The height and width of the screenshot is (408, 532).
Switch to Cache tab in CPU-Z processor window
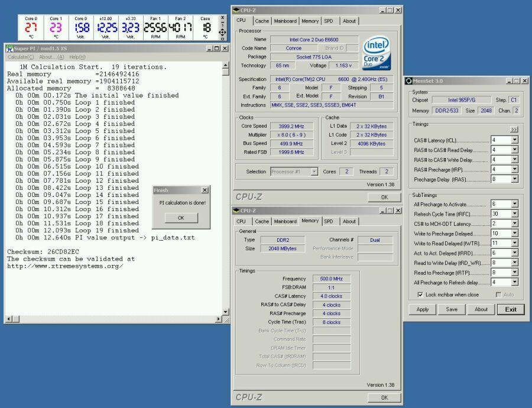[x=262, y=21]
